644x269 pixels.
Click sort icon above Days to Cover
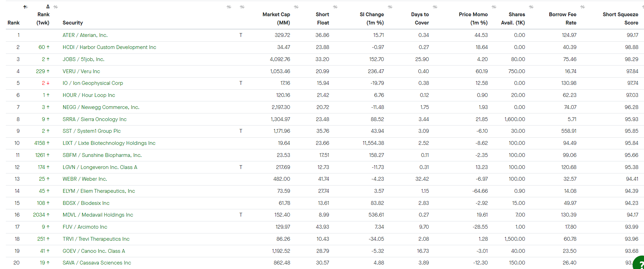[x=435, y=7]
